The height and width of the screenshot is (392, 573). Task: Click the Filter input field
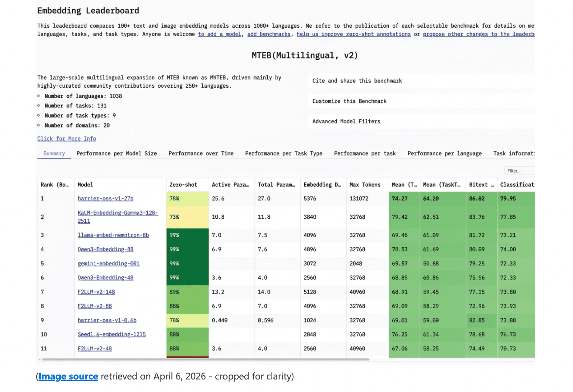click(x=520, y=171)
